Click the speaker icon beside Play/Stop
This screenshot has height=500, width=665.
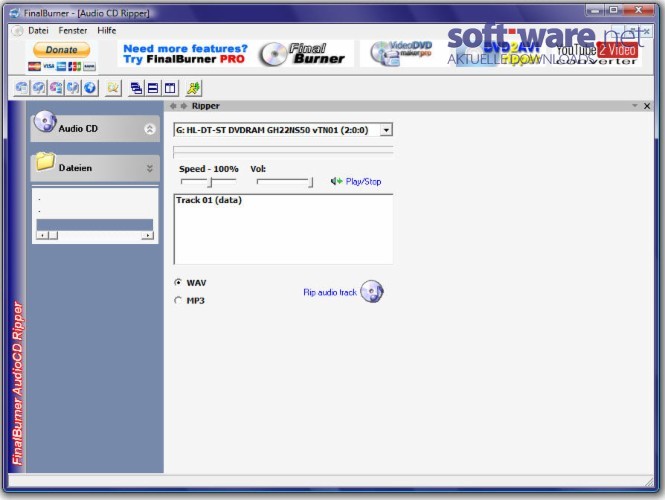coord(336,182)
